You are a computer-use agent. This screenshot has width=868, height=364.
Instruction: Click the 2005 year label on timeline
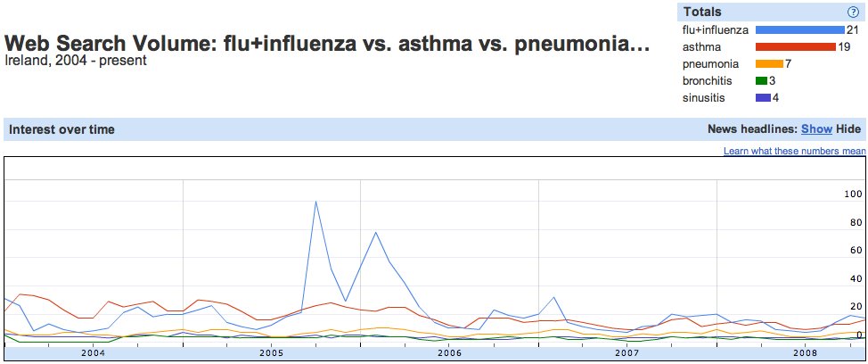(271, 353)
